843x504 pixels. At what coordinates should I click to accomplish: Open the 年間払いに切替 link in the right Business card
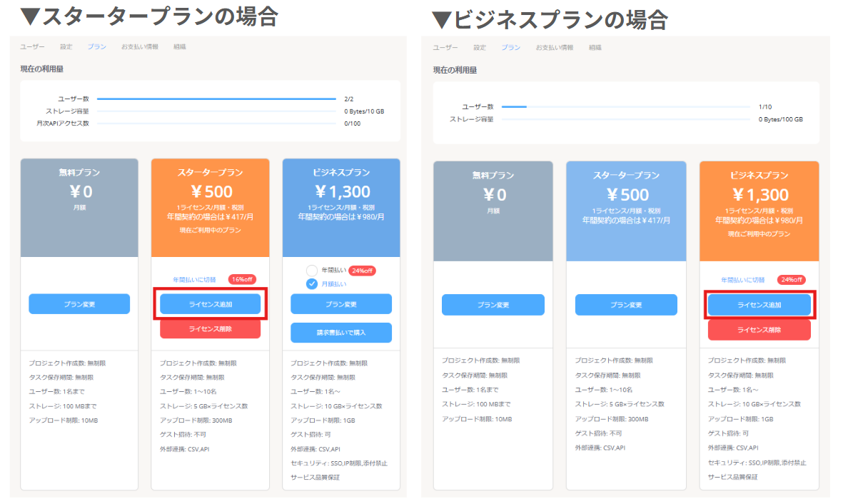point(742,281)
